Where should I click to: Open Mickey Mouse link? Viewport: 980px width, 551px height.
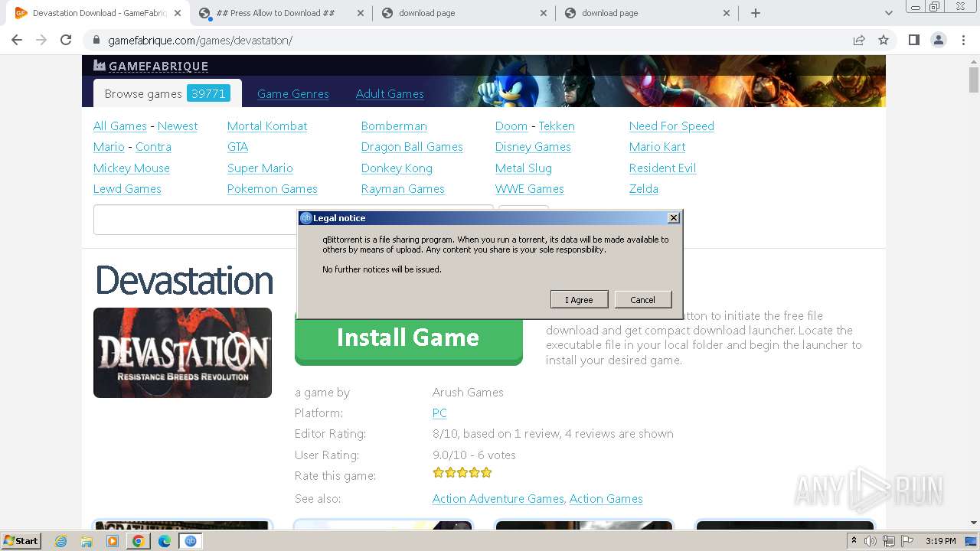pyautogui.click(x=132, y=168)
